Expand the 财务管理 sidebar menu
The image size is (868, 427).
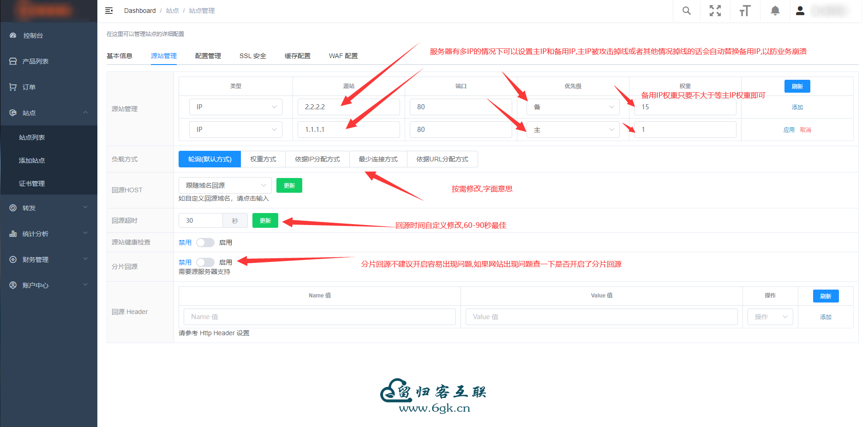click(x=85, y=259)
